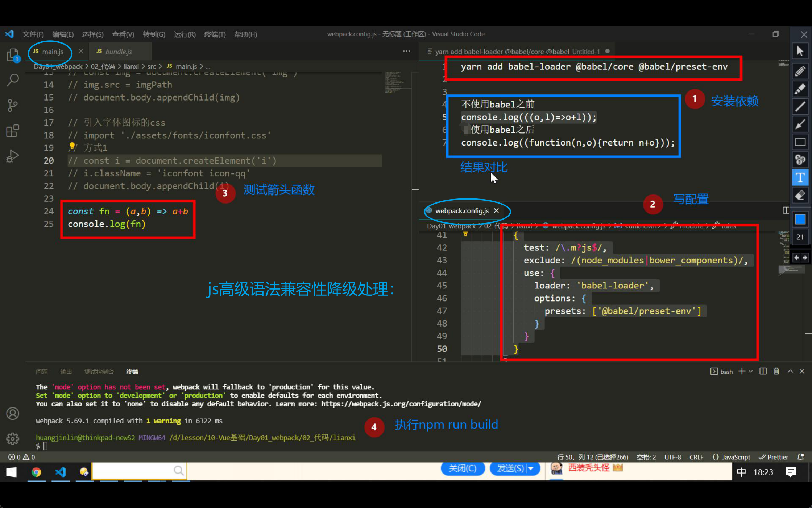Kill the terminal with trash icon
The height and width of the screenshot is (508, 812).
click(776, 371)
